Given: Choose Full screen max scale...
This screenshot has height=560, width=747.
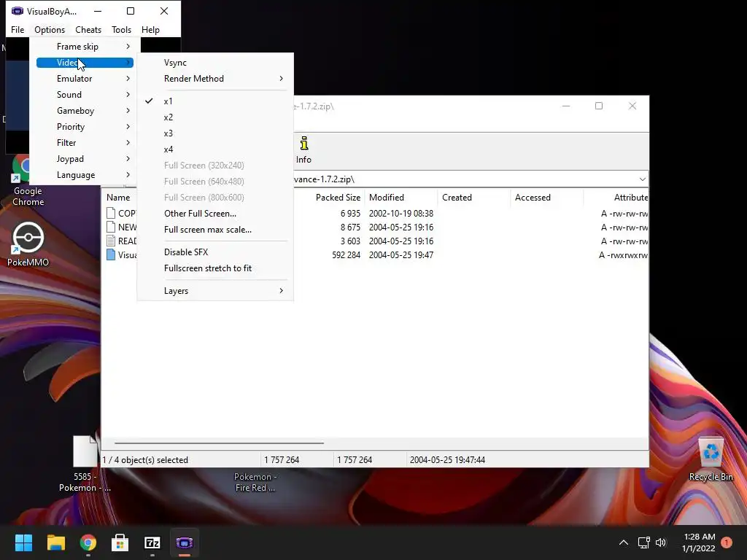Looking at the screenshot, I should click(x=215, y=230).
